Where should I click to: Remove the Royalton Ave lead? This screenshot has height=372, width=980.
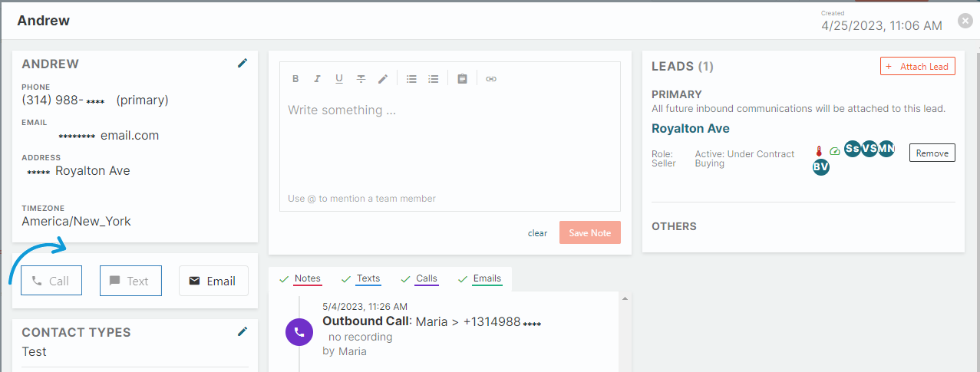click(932, 153)
